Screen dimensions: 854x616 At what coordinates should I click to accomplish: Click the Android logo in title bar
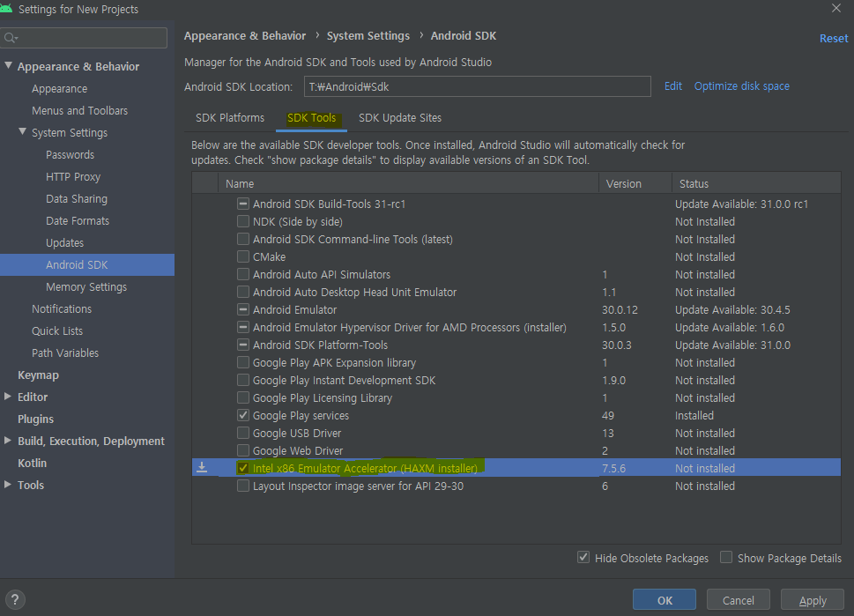(6, 8)
